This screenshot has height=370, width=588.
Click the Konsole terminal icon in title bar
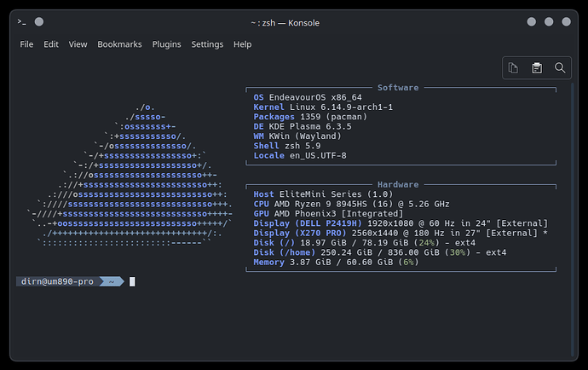(x=22, y=22)
